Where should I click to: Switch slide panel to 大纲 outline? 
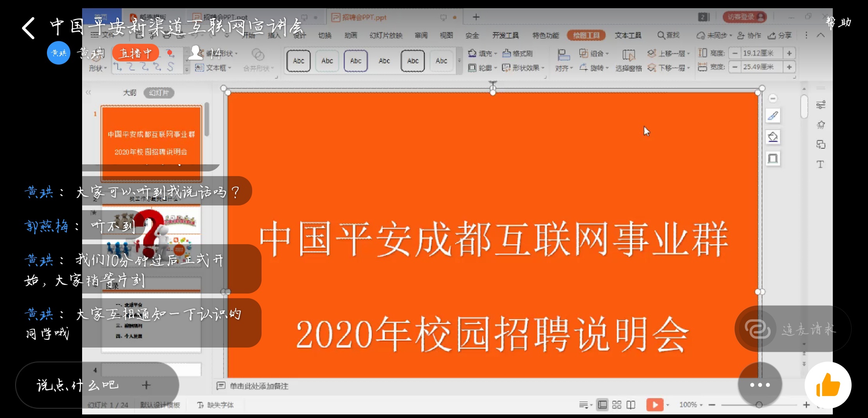pos(130,93)
